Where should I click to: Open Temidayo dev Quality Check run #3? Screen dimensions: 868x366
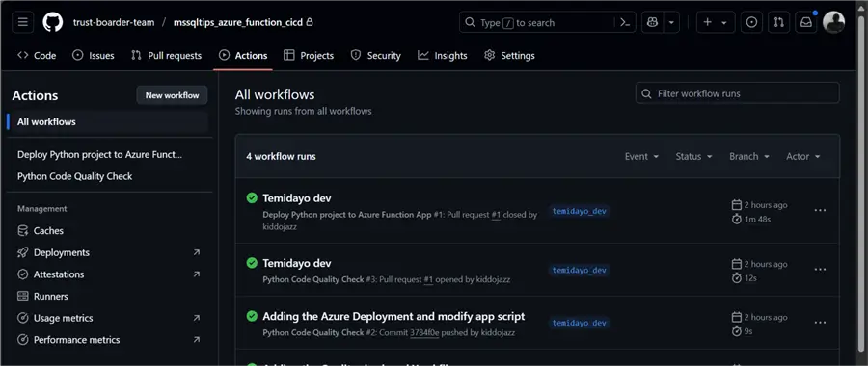coord(297,263)
